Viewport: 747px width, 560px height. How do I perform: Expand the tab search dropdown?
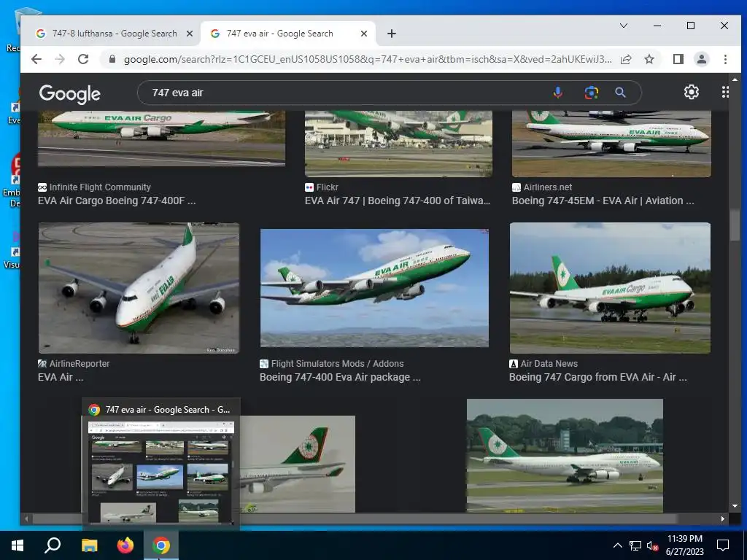pos(623,26)
